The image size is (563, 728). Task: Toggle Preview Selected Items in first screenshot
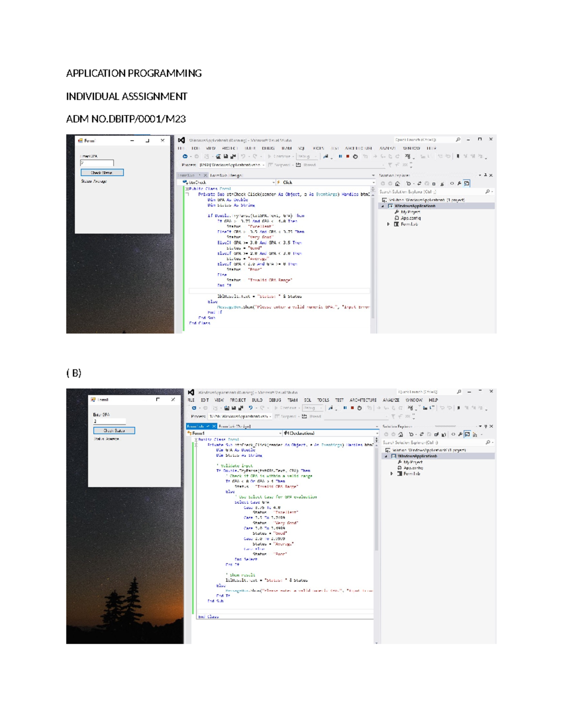coord(467,184)
